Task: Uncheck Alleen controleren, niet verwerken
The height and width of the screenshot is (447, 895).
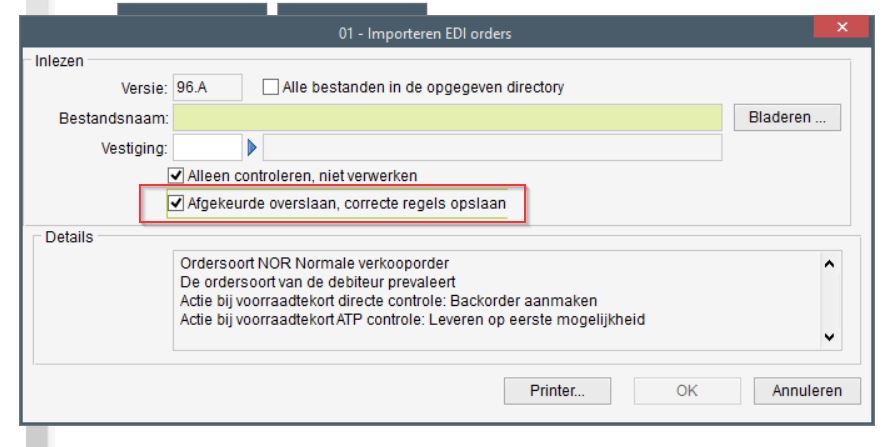Action: click(176, 175)
